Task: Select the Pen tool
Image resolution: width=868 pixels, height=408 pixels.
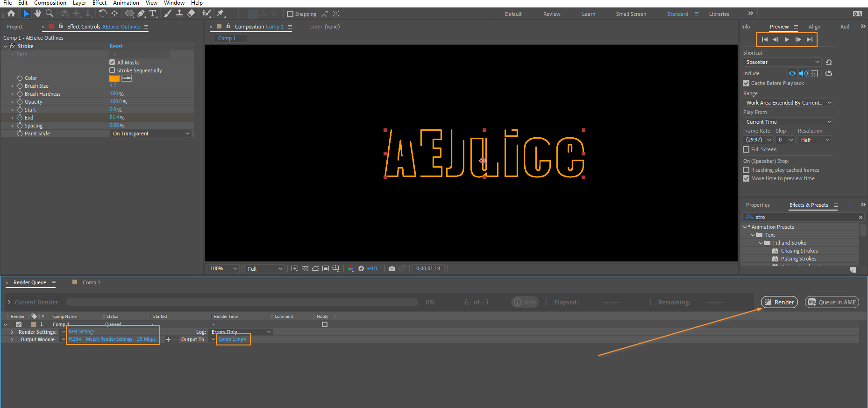Action: 141,14
